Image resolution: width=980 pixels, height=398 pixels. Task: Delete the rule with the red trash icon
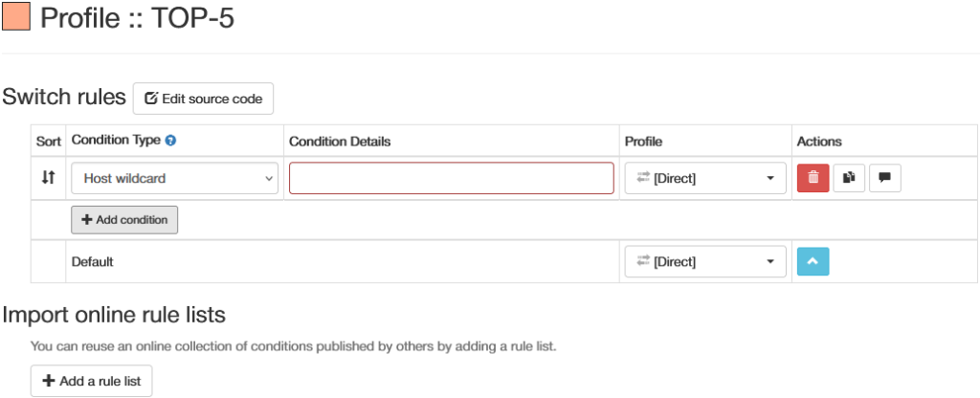pos(813,178)
